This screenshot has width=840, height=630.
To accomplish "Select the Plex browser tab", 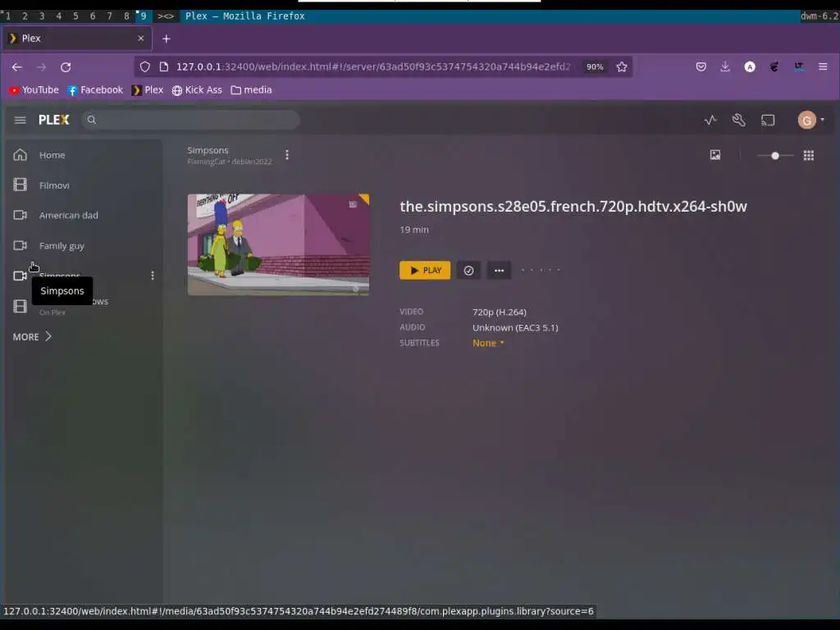I will (77, 39).
